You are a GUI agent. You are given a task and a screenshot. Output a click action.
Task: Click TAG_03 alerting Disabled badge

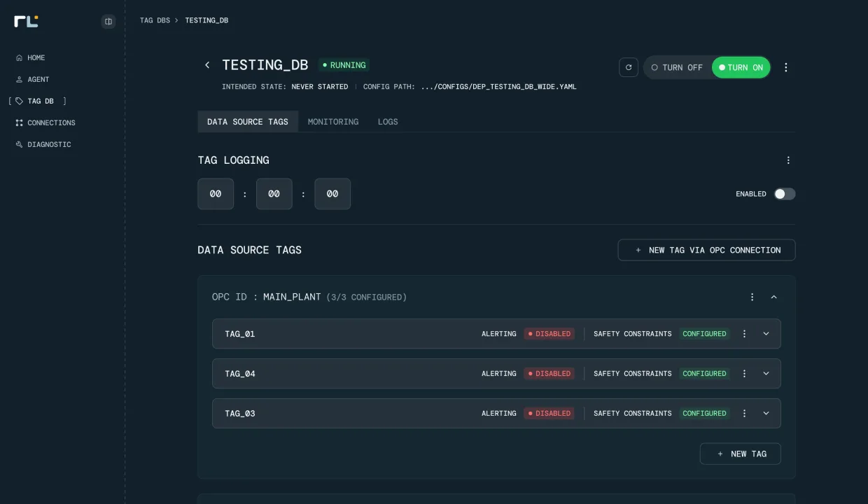click(549, 414)
